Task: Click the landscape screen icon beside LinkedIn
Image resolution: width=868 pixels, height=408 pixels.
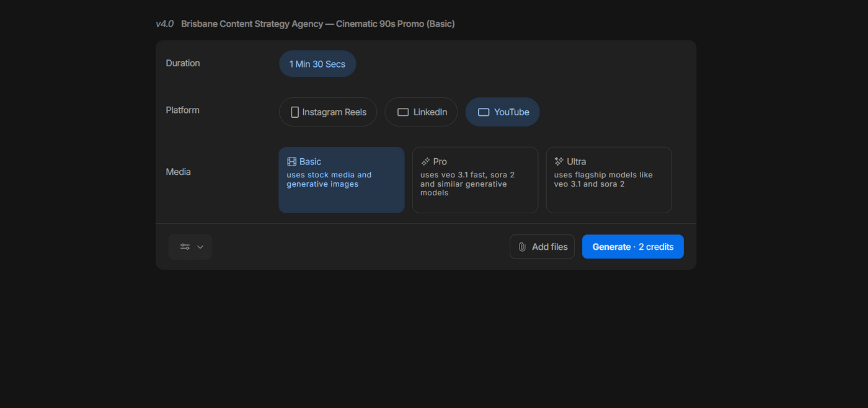Action: [403, 112]
